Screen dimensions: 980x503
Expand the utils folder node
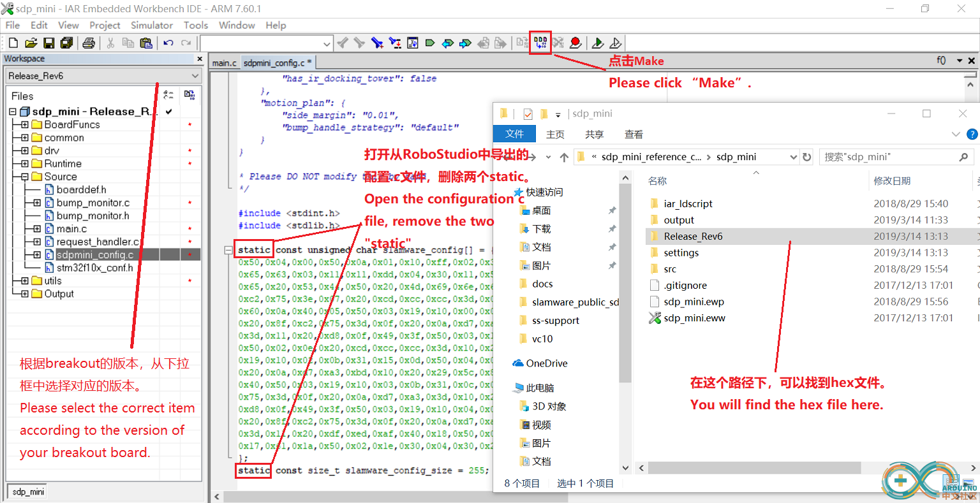(x=25, y=281)
